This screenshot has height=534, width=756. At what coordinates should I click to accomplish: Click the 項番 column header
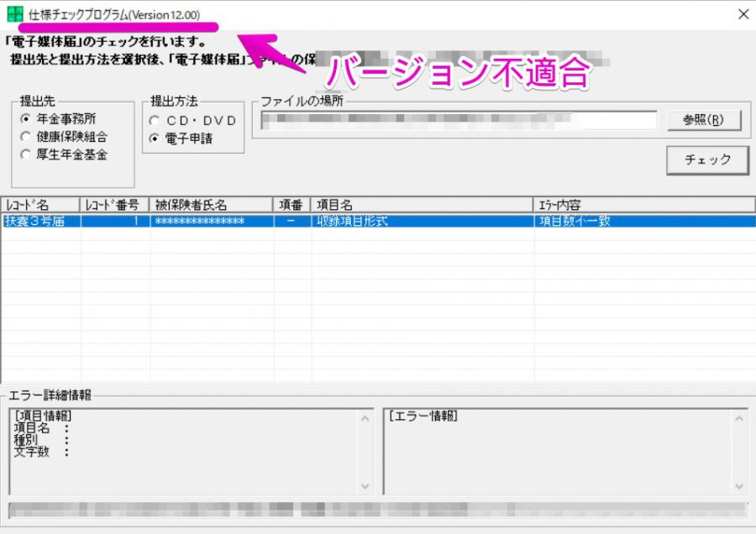[x=292, y=205]
